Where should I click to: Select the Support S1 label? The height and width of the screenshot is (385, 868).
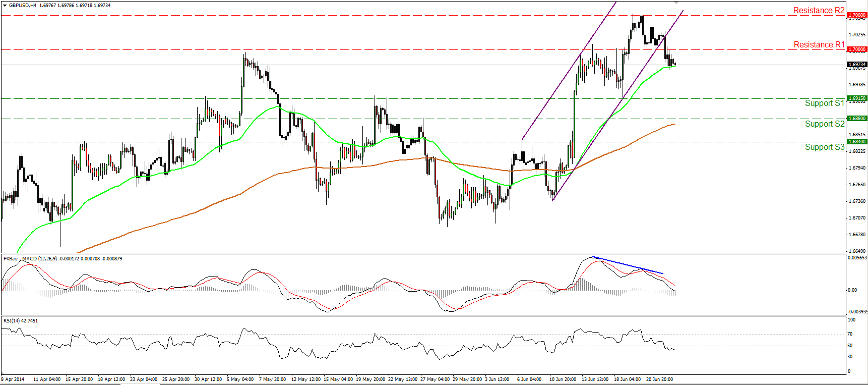pyautogui.click(x=825, y=103)
